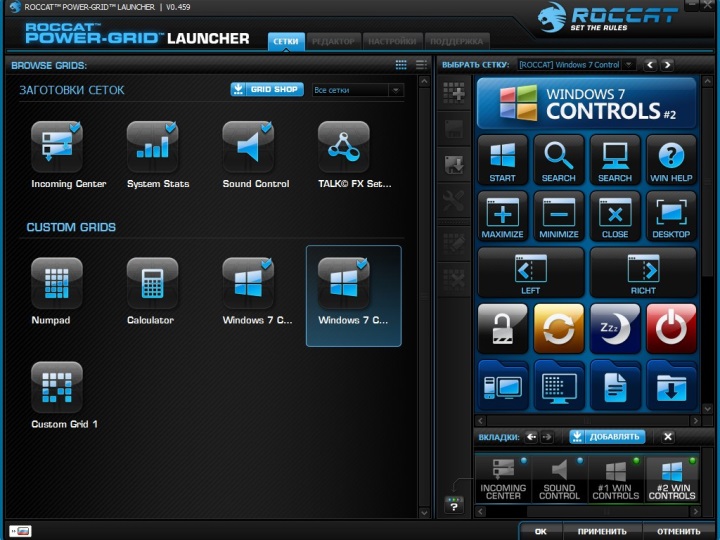Image resolution: width=720 pixels, height=540 pixels.
Task: Open the Calculator custom grid
Action: click(x=152, y=283)
